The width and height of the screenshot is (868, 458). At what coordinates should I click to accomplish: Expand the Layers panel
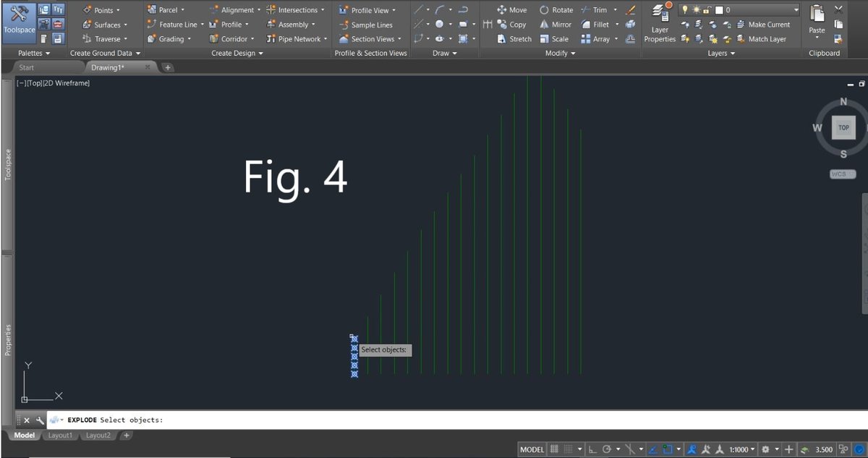click(x=721, y=54)
